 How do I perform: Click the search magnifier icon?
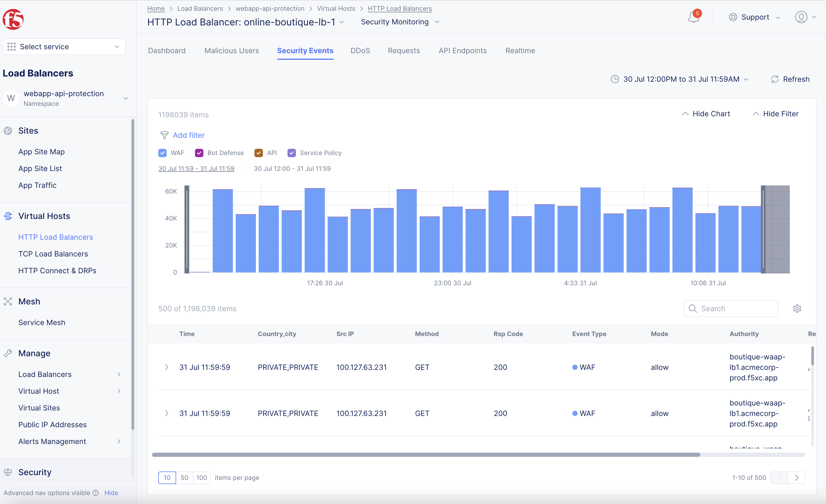pyautogui.click(x=693, y=309)
